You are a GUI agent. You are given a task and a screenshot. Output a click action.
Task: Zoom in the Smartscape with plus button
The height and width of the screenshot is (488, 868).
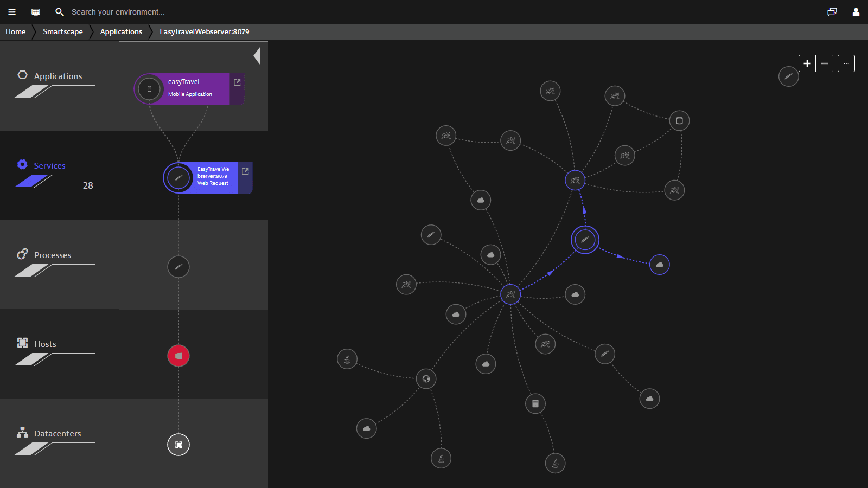click(807, 63)
